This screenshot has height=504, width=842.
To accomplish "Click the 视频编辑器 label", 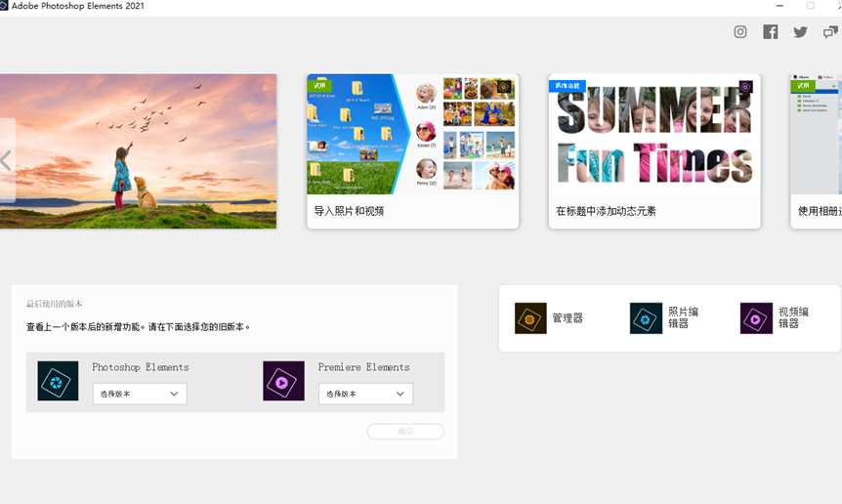I will [794, 317].
